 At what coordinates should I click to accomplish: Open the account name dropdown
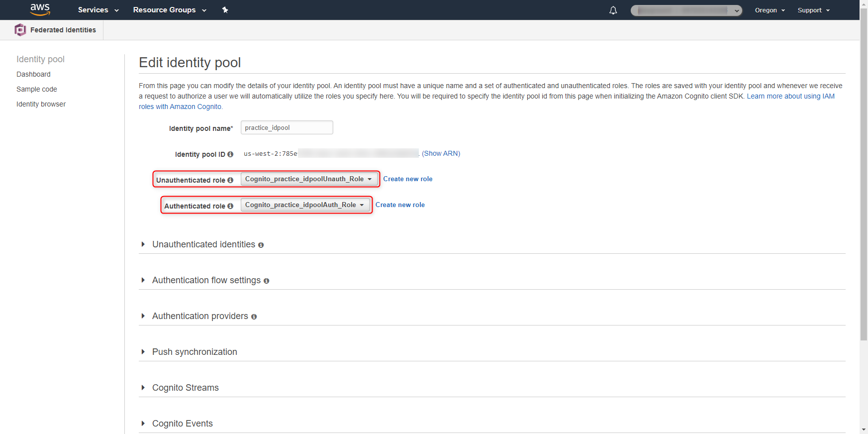(x=686, y=10)
